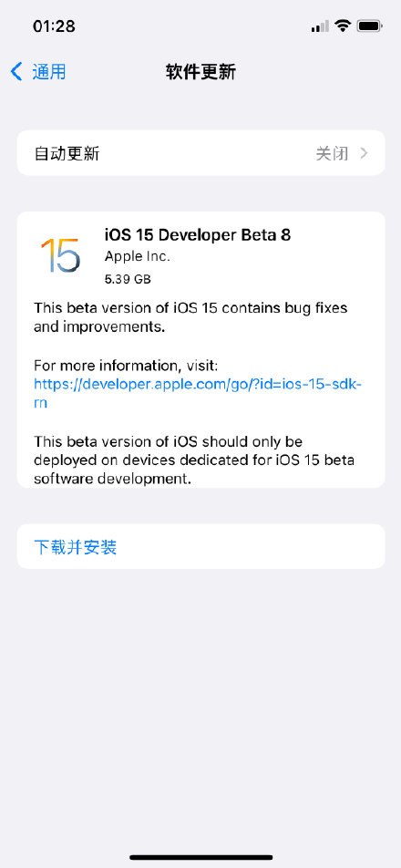Tap the iOS 15 Developer Beta 8 heading
Image resolution: width=401 pixels, height=868 pixels.
click(x=198, y=234)
